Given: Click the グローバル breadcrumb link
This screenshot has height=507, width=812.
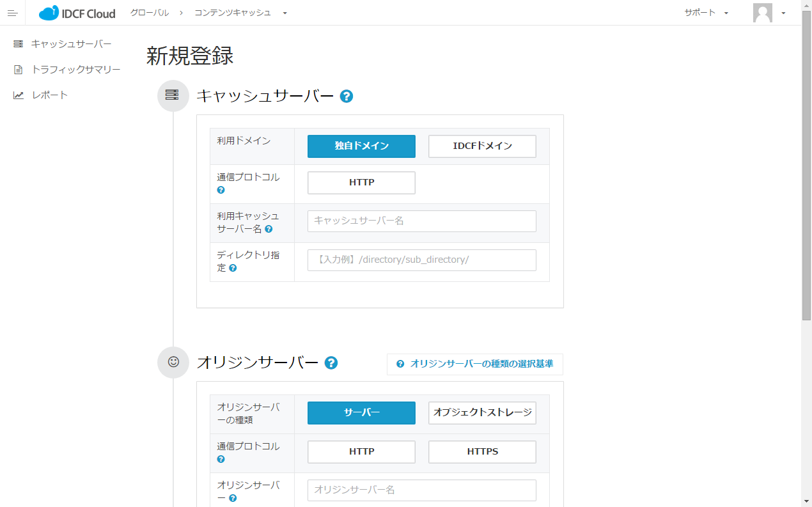Looking at the screenshot, I should (150, 13).
